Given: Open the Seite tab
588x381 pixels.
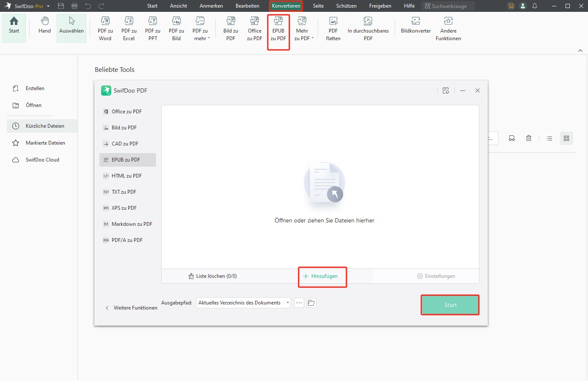Looking at the screenshot, I should pos(318,6).
